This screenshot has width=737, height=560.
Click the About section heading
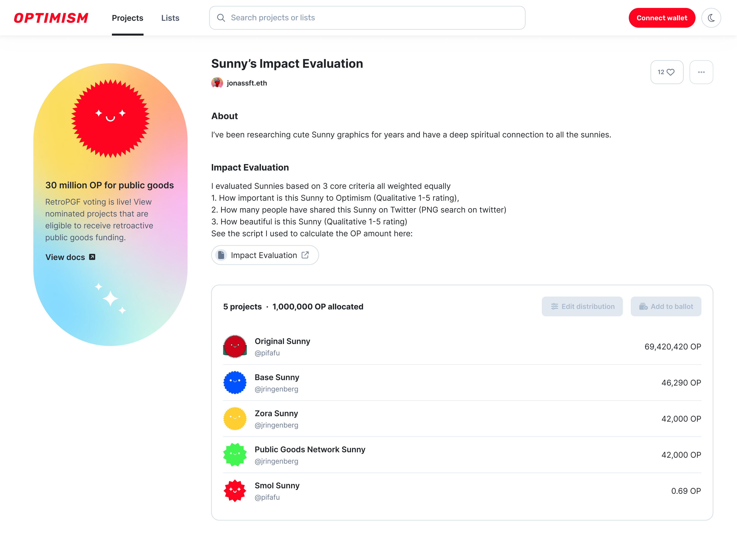click(225, 116)
